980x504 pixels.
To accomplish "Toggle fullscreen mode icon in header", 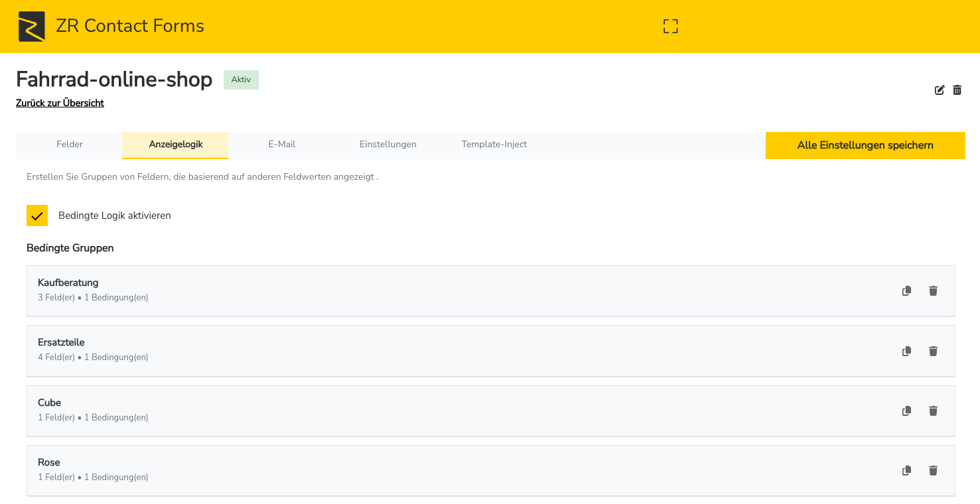I will [671, 27].
